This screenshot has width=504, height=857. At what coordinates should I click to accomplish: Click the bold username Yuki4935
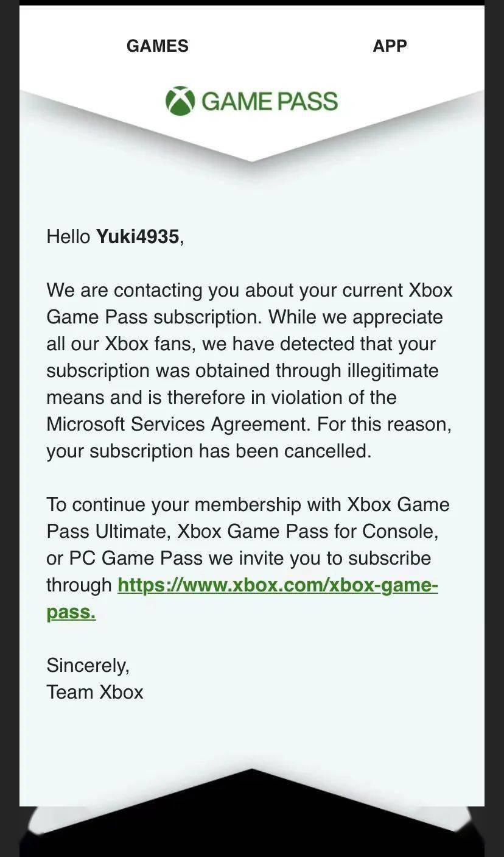138,236
